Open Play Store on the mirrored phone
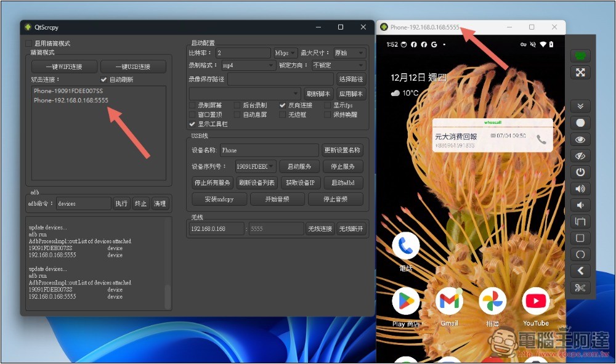The height and width of the screenshot is (364, 616). point(406,301)
